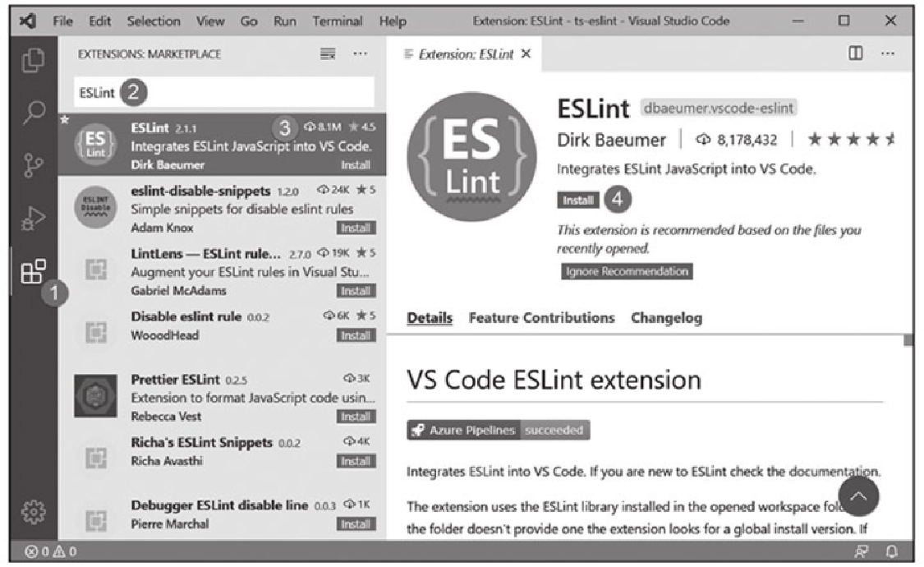This screenshot has width=924, height=567.
Task: Click the Ignore Recommendation button
Action: (x=627, y=271)
